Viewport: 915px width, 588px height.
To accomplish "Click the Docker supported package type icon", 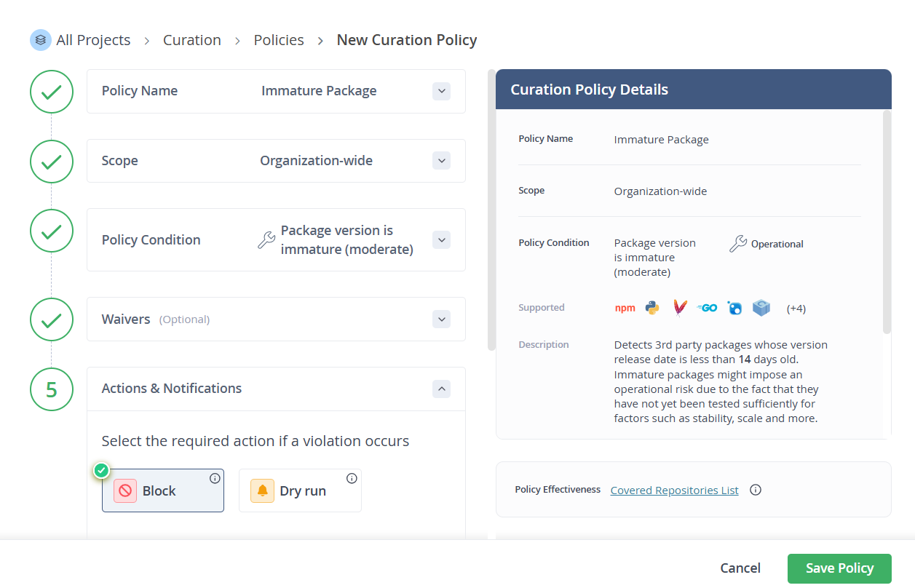I will click(734, 308).
